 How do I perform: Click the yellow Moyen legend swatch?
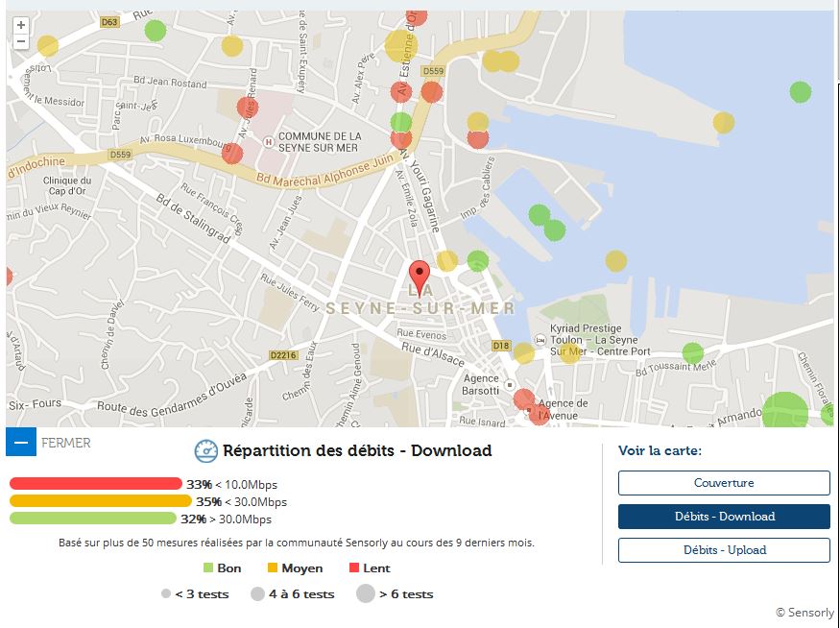[273, 568]
